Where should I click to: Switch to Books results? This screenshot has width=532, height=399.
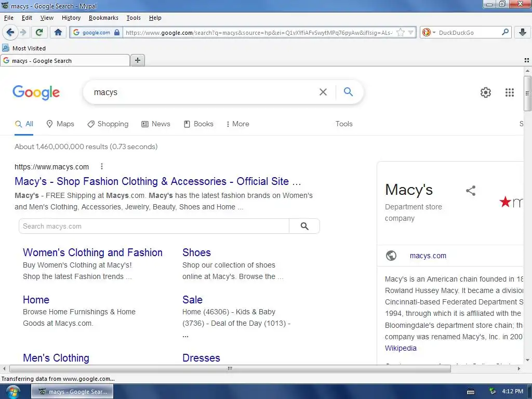point(198,124)
